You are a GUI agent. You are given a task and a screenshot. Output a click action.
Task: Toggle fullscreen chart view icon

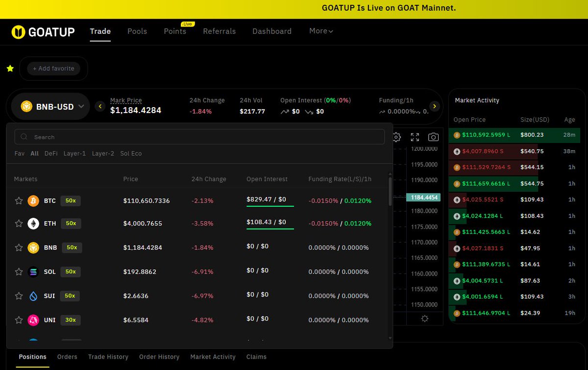[x=415, y=137]
